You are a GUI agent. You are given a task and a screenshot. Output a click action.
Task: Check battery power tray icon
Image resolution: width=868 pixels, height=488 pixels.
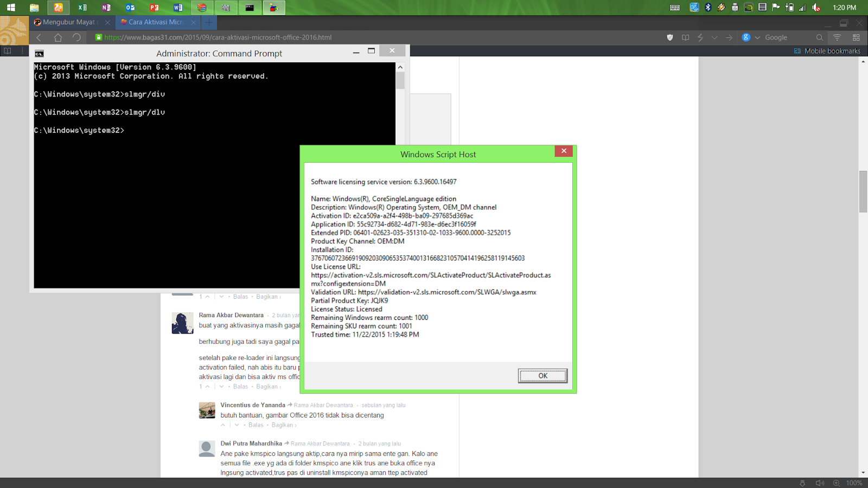(x=789, y=8)
